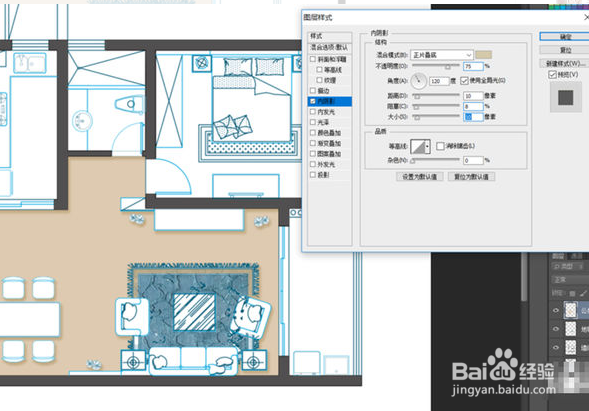The width and height of the screenshot is (589, 411).
Task: Toggle the 使用全局光 global light checkbox
Action: coord(464,80)
